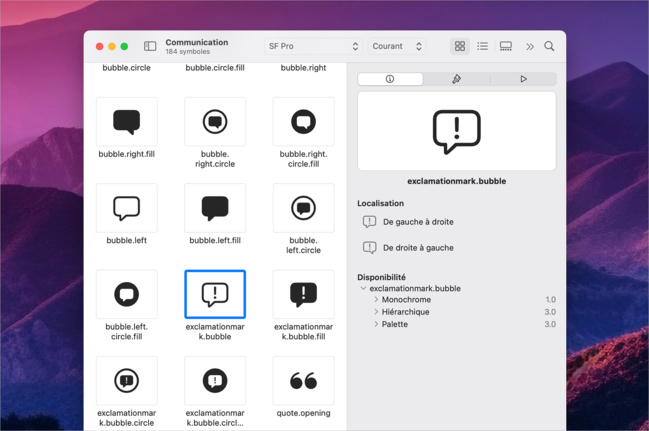649x431 pixels.
Task: Close the window with the red button
Action: (99, 46)
